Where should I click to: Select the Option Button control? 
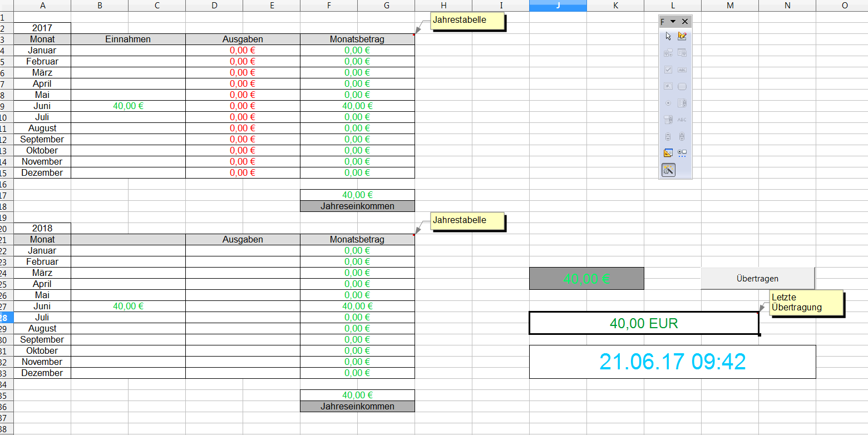click(668, 103)
